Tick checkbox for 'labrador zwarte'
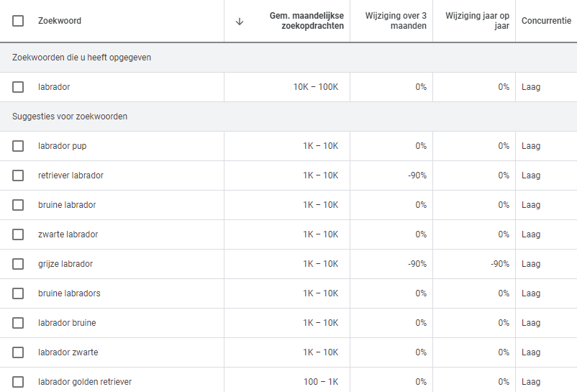The image size is (577, 392). pyautogui.click(x=18, y=352)
